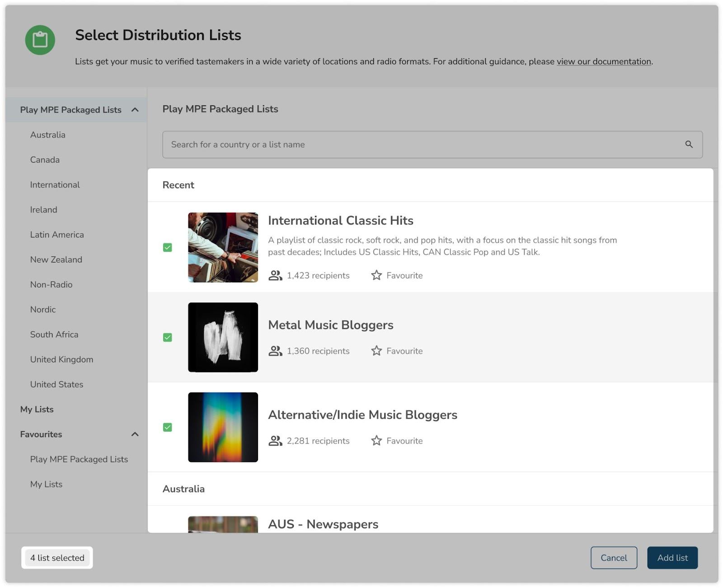Click recipients icon for Metal Music Bloggers

[x=275, y=351]
